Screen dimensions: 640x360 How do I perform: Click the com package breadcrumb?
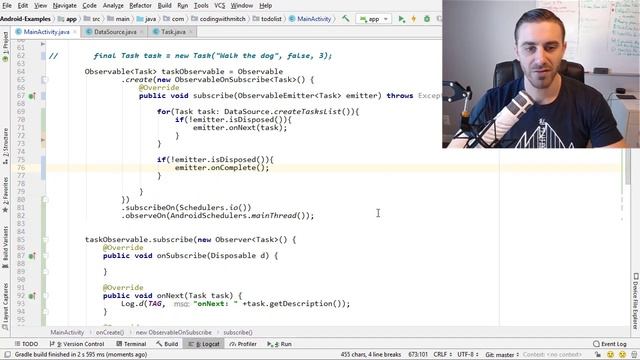(x=174, y=19)
